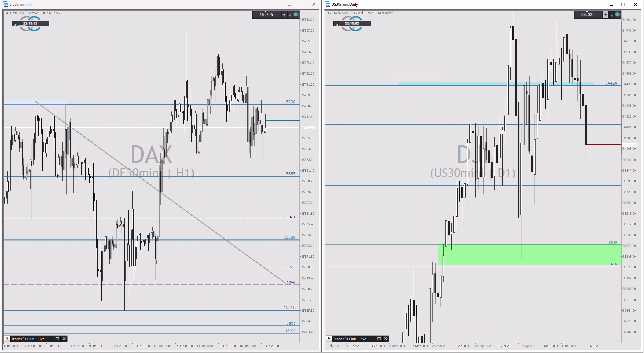Click the 11 Jun 09:00 time axis label
This screenshot has height=353, width=644.
coord(163,346)
